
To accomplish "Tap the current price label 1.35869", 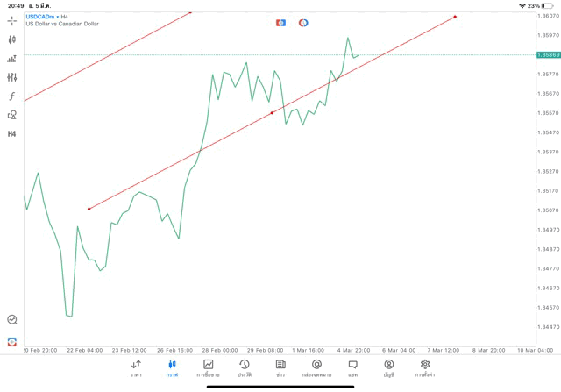I will tap(550, 55).
